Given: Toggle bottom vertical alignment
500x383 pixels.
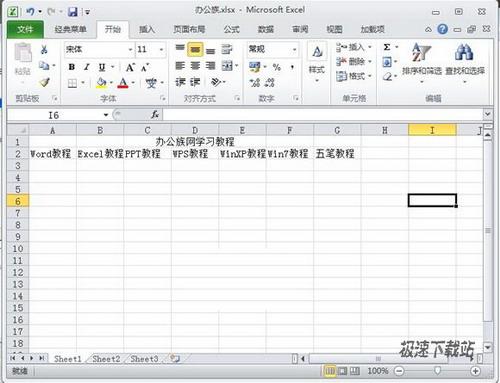Looking at the screenshot, I should pos(210,50).
